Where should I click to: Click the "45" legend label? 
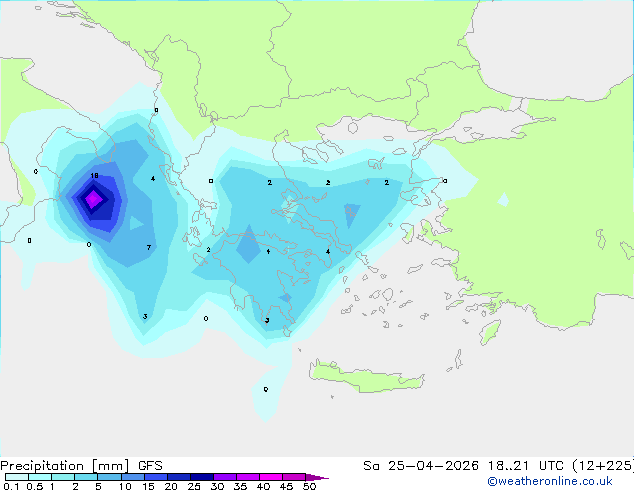286,486
